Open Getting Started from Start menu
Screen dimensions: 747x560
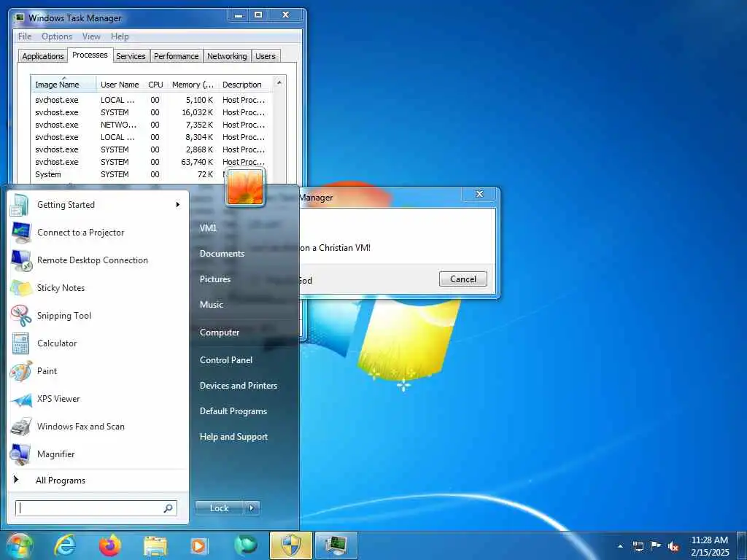[98, 205]
